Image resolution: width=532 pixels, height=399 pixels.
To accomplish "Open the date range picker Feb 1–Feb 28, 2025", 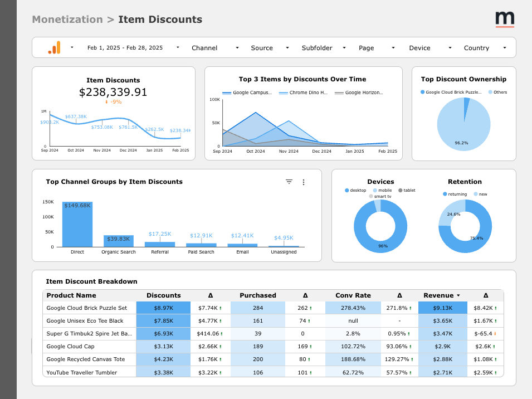I will (133, 47).
